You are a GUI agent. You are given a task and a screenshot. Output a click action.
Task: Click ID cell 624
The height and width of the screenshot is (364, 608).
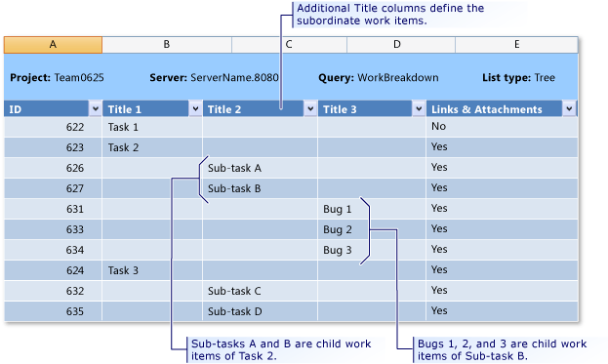tap(53, 270)
